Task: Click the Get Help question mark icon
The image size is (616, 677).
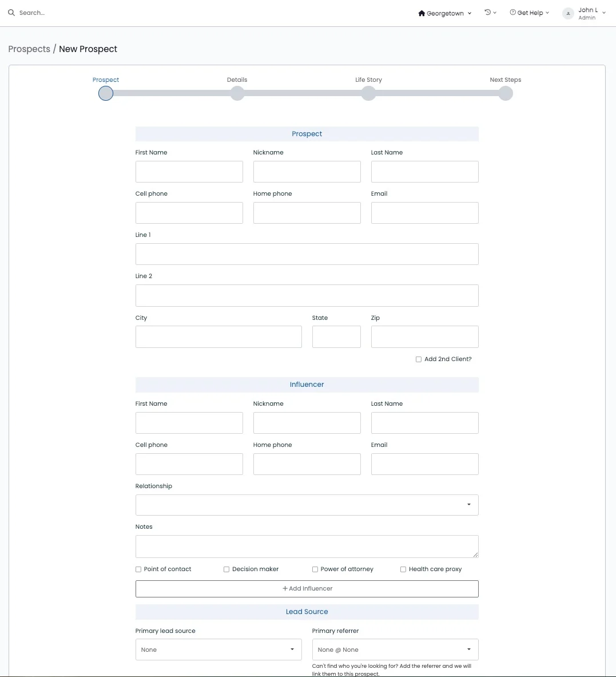Action: click(512, 13)
